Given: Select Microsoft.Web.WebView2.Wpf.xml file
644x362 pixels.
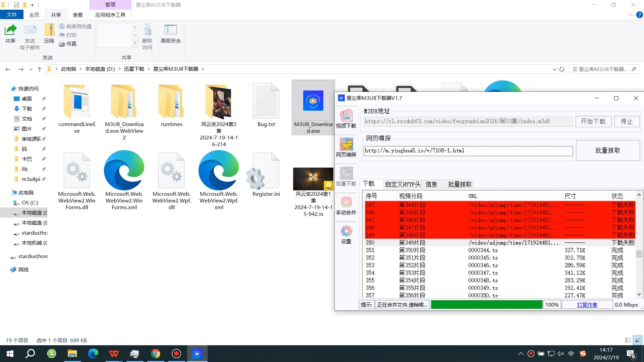Looking at the screenshot, I should [219, 181].
